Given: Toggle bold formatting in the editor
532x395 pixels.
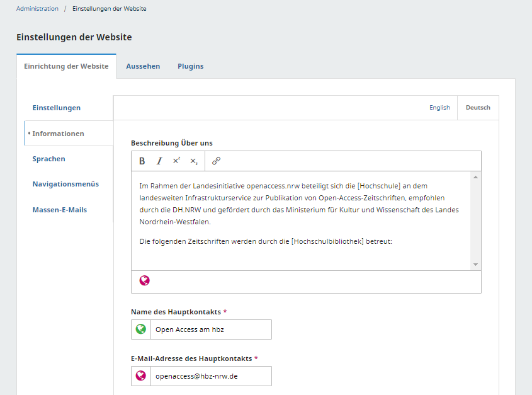Looking at the screenshot, I should click(x=142, y=161).
